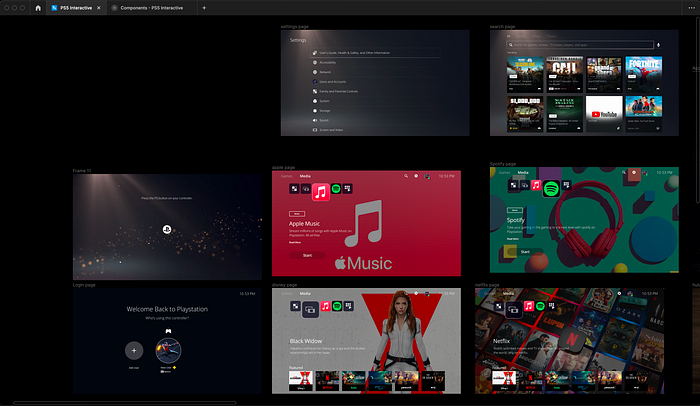The width and height of the screenshot is (700, 406).
Task: Click the Spotify icon on netflix page
Action: click(540, 306)
